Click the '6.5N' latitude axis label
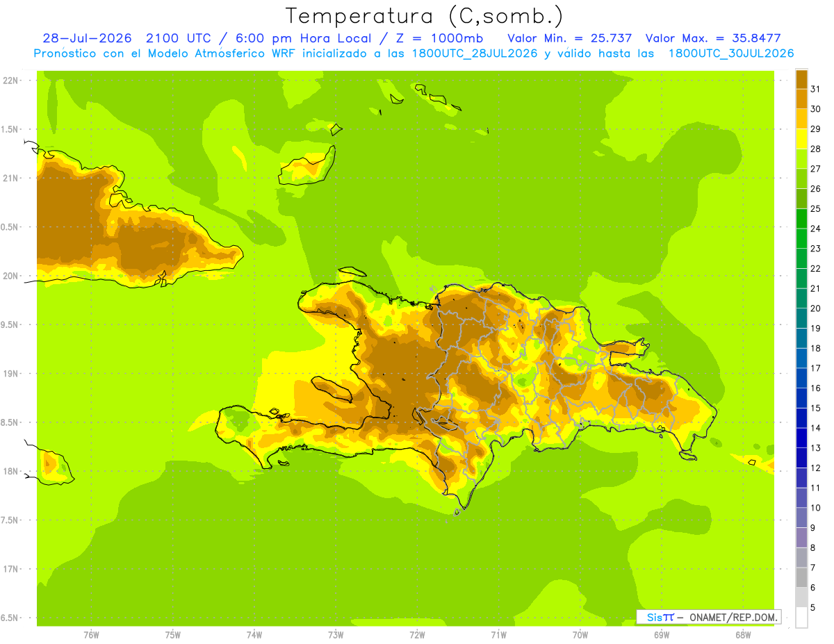 tap(10, 618)
